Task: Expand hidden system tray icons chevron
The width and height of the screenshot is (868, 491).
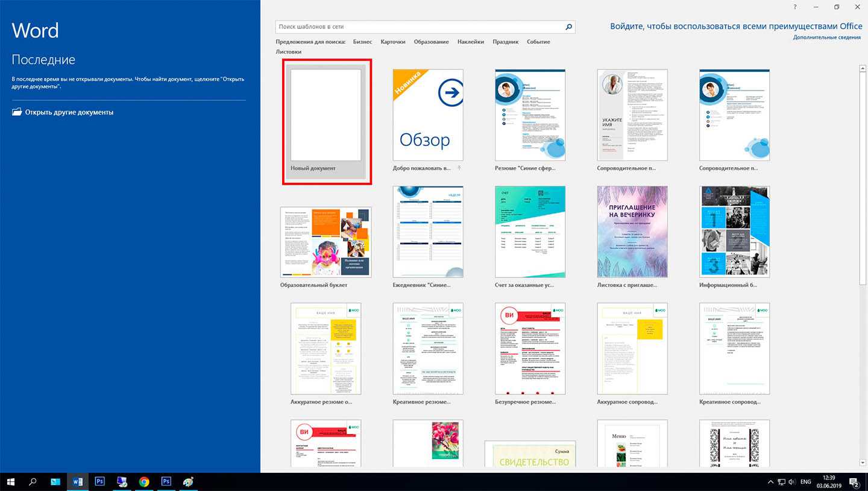Action: click(x=770, y=482)
